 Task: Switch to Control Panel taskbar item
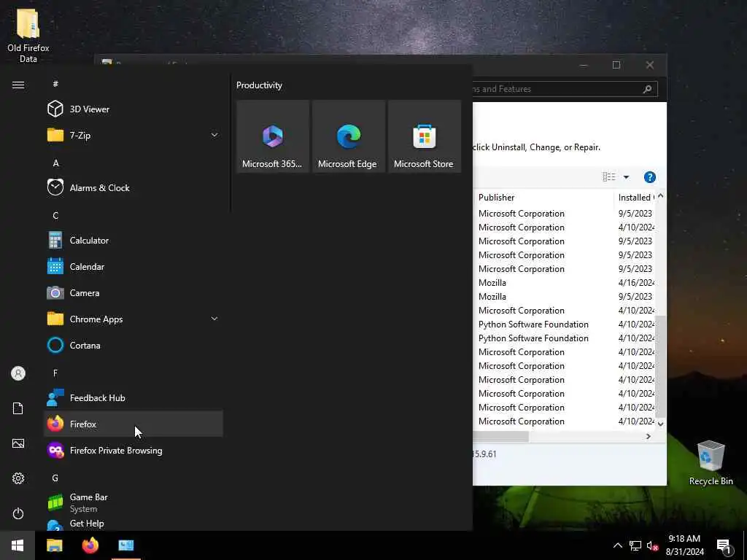(x=126, y=545)
